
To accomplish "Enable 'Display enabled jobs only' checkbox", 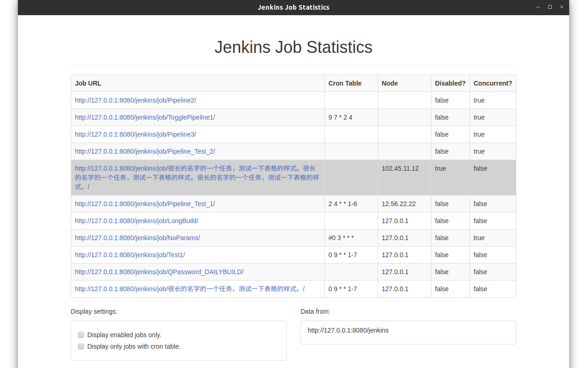I will pyautogui.click(x=81, y=335).
